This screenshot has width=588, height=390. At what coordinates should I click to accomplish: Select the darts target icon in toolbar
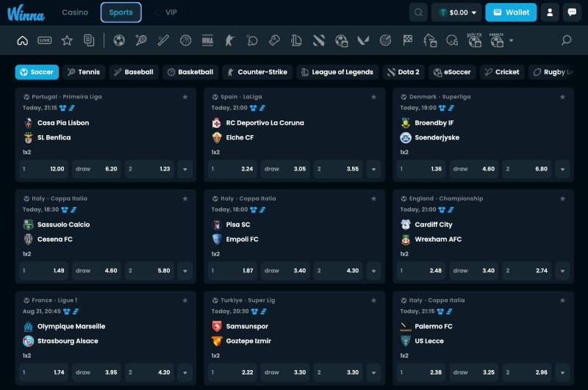click(x=385, y=40)
